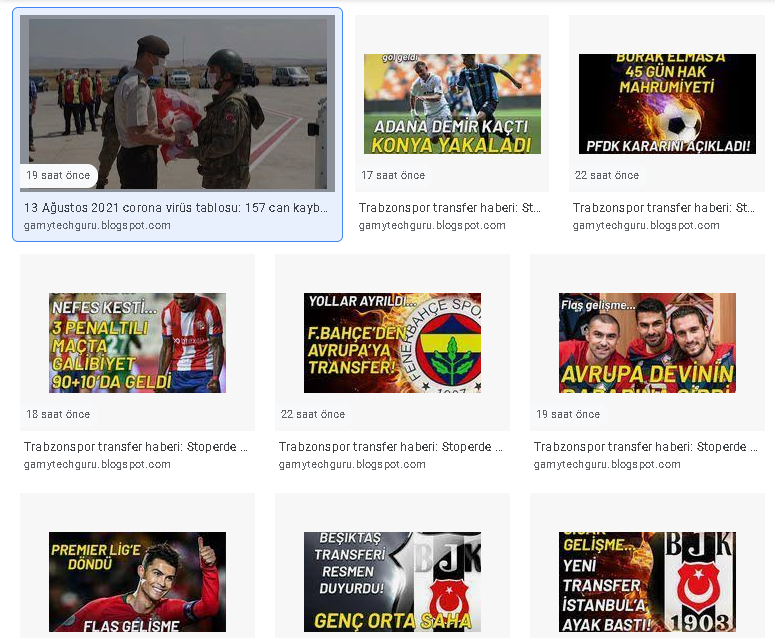Open the 'Nefes kesti 3 penaltılı maçta' thumbnail
This screenshot has width=775, height=638.
[x=137, y=343]
